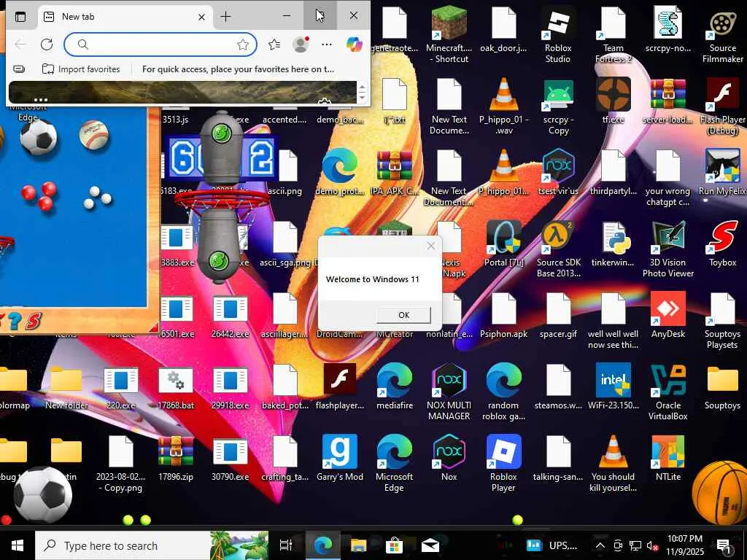Open muted volume control in tray
Viewport: 747px width, 560px height.
pyautogui.click(x=653, y=545)
